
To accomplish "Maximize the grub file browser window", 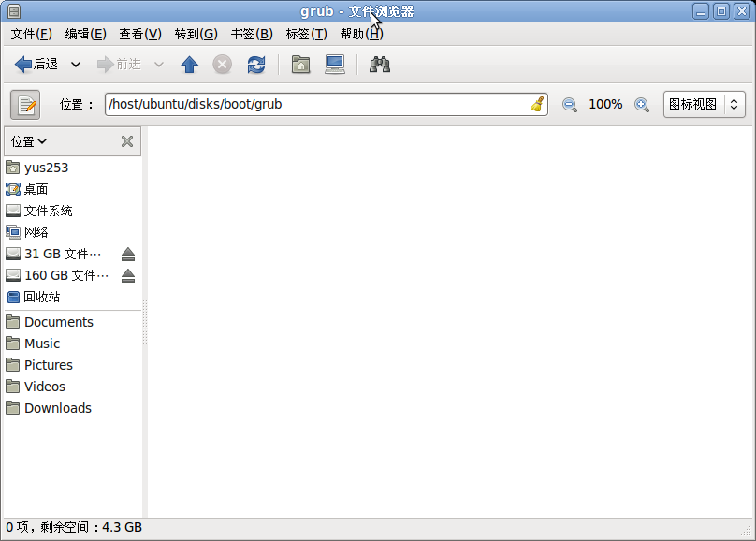I will coord(721,11).
